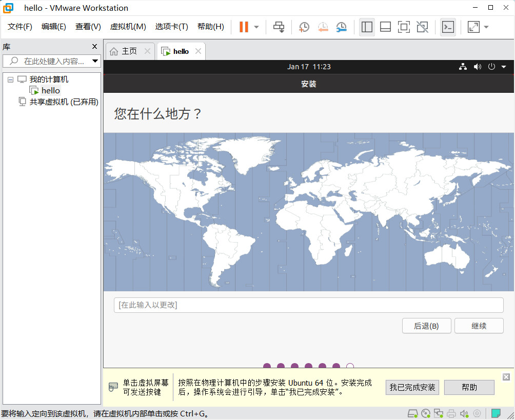Collapse the 我的计算机 tree node
This screenshot has height=420, width=515.
click(x=10, y=79)
